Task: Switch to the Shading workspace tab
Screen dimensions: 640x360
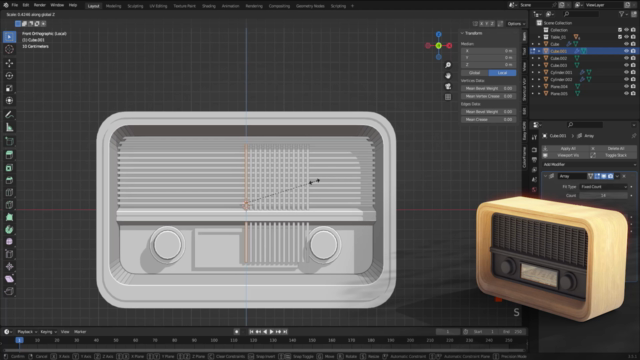Action: pos(209,6)
